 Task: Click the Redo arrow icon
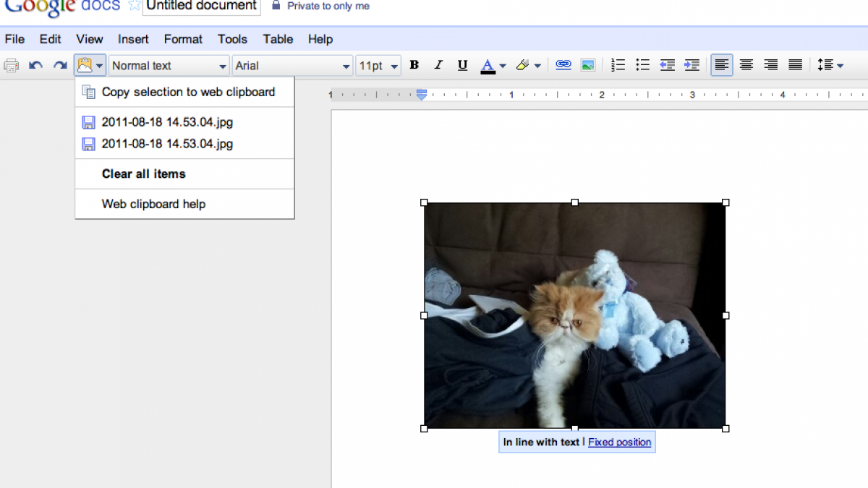(60, 66)
